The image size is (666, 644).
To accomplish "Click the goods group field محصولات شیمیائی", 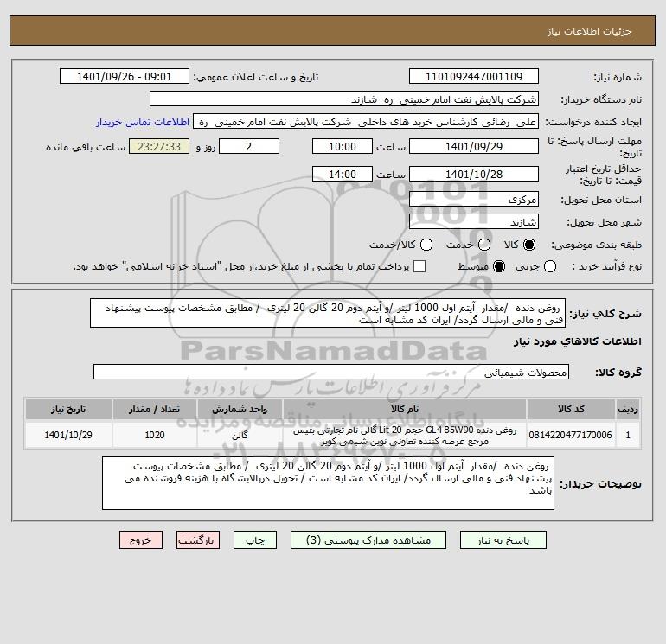I will (331, 372).
